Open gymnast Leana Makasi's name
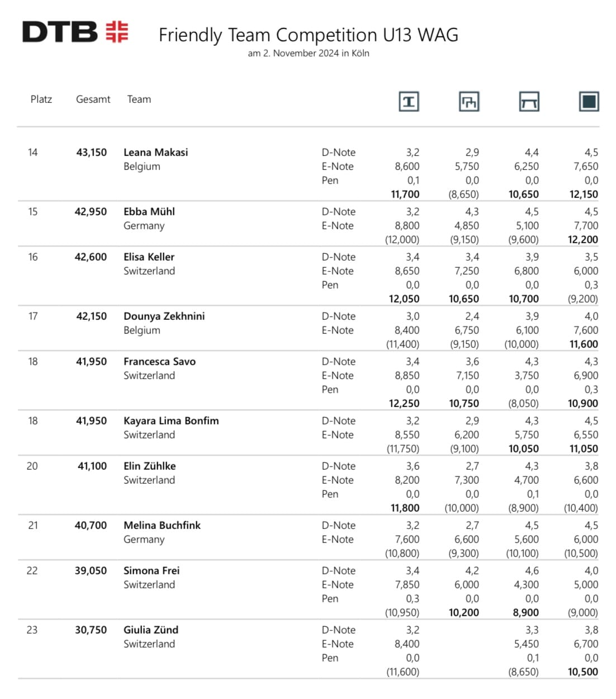616x699 pixels. (x=155, y=152)
